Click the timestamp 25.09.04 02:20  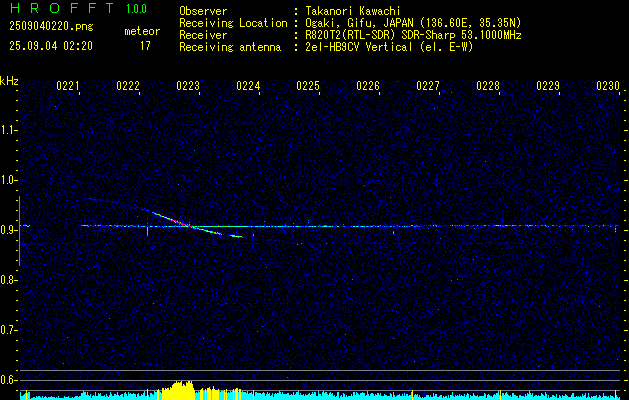51,46
